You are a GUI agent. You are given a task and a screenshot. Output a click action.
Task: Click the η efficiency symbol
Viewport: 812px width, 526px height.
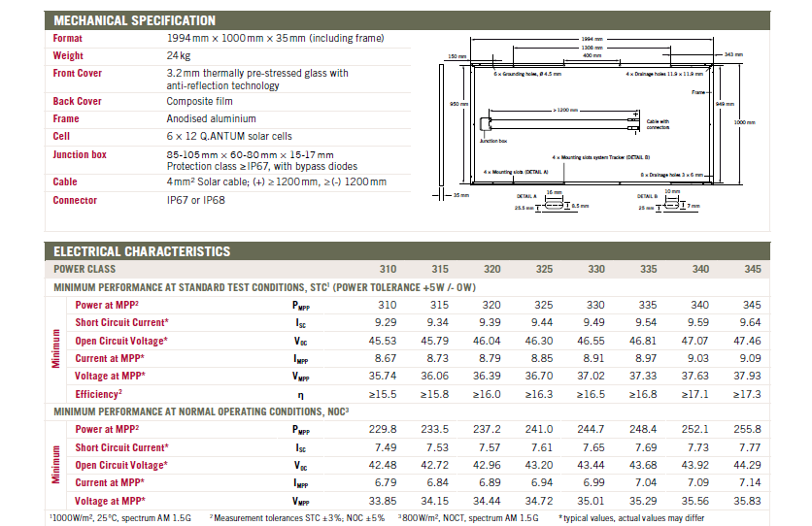[301, 396]
